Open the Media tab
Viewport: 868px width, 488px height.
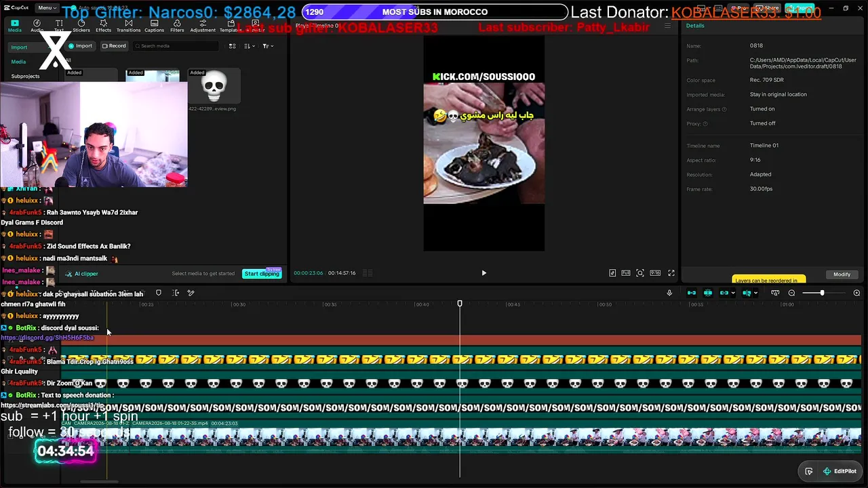point(14,26)
